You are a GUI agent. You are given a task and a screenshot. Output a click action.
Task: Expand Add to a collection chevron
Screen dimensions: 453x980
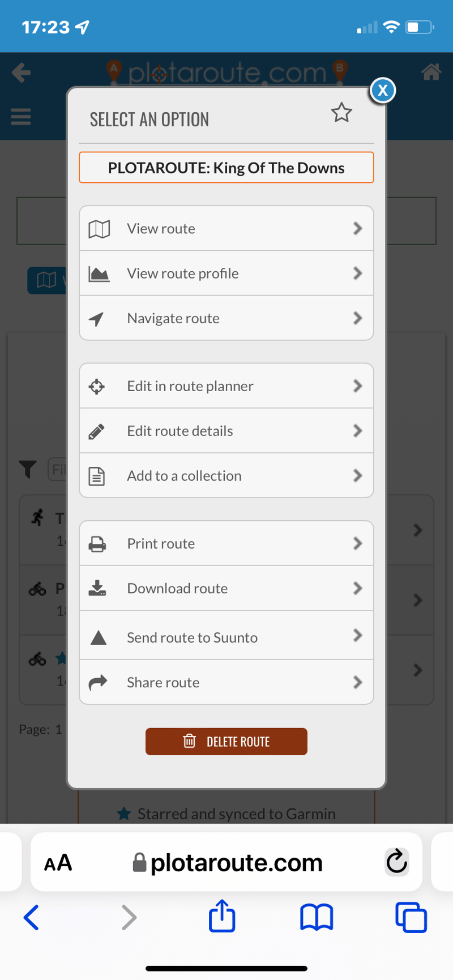357,476
